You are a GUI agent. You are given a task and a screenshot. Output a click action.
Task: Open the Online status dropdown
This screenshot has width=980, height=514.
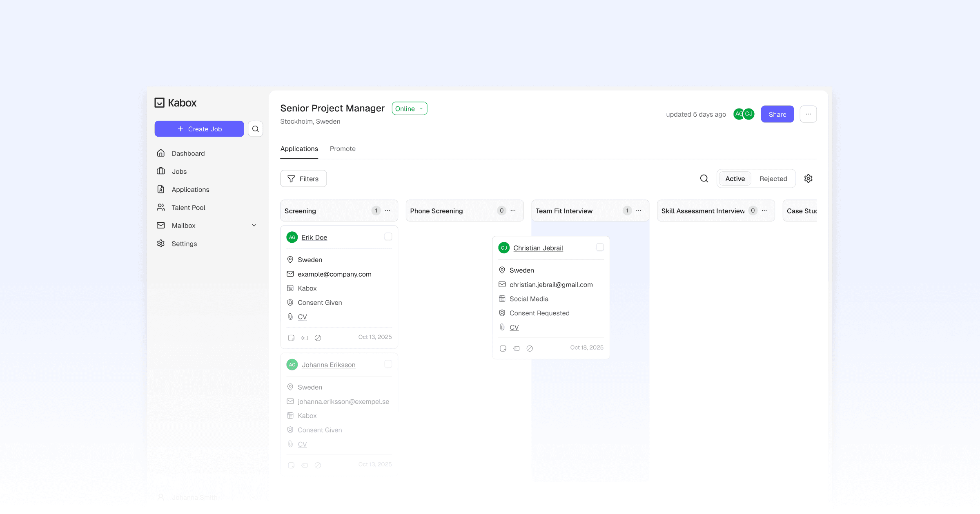(x=409, y=109)
